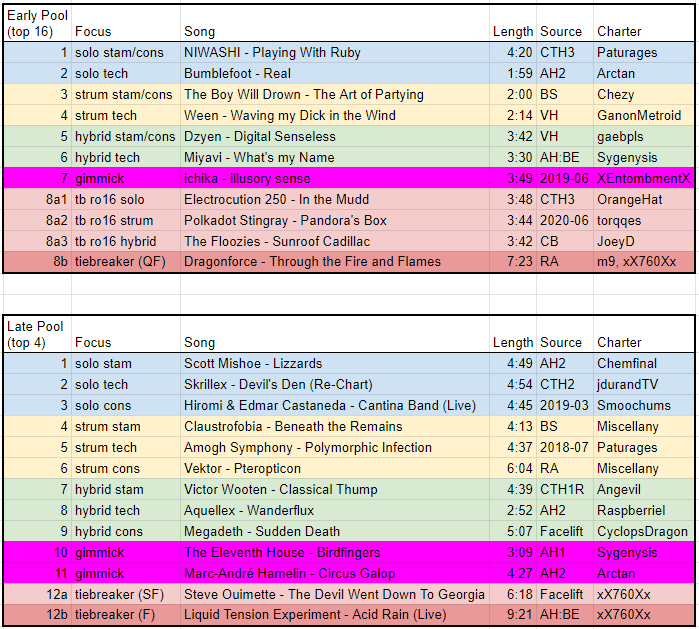Screen dimensions: 699x629
Task: Select 'Claustrofobia - Beneath the Remains' cell
Action: point(335,427)
